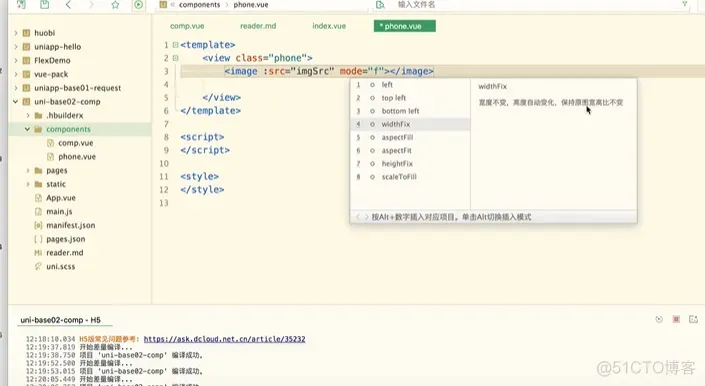Open the ask.dcloud.net.cn article link
Image resolution: width=705 pixels, height=386 pixels.
pos(224,339)
